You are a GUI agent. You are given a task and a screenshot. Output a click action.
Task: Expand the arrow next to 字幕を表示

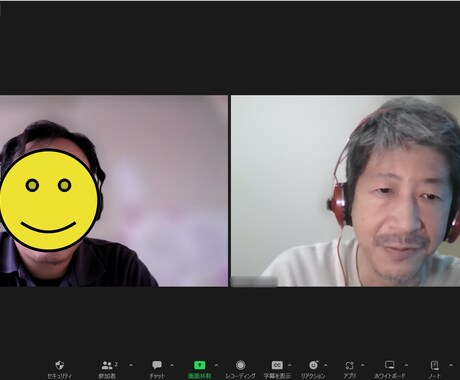click(x=289, y=365)
